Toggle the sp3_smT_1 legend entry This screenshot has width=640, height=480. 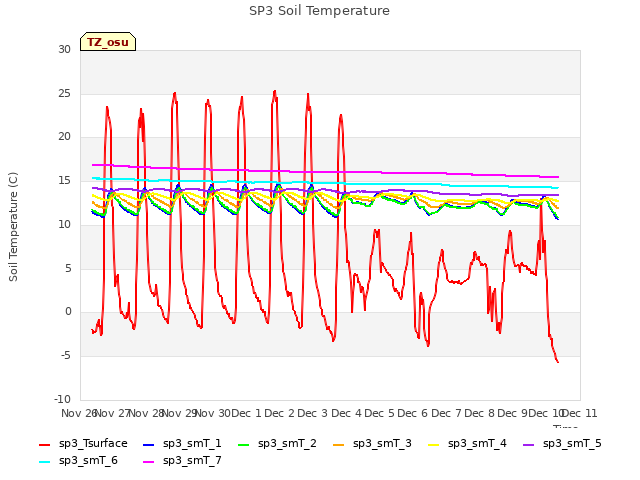click(x=182, y=443)
